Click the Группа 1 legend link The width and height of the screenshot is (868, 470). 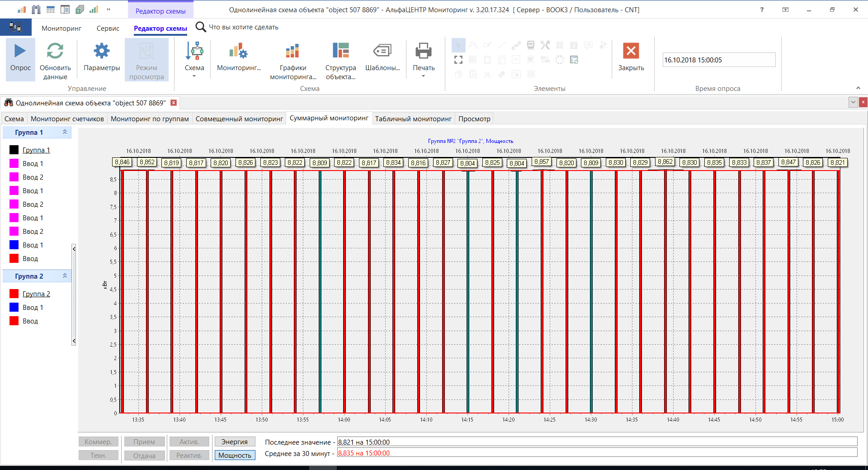[36, 150]
